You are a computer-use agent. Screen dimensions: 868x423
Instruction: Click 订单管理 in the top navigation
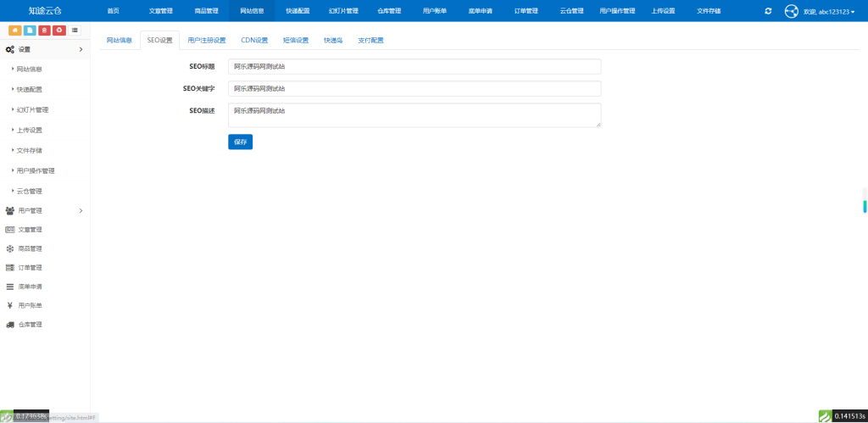[526, 11]
